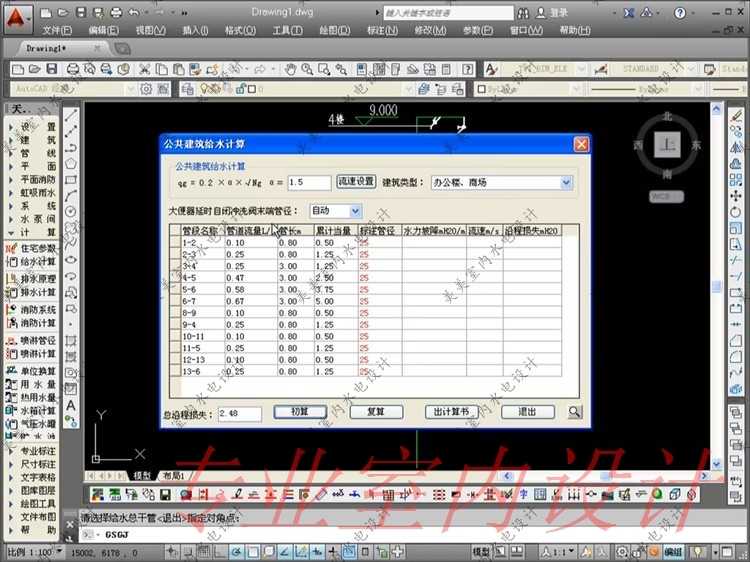Select the Line draw tool
This screenshot has width=750, height=562.
tap(71, 115)
